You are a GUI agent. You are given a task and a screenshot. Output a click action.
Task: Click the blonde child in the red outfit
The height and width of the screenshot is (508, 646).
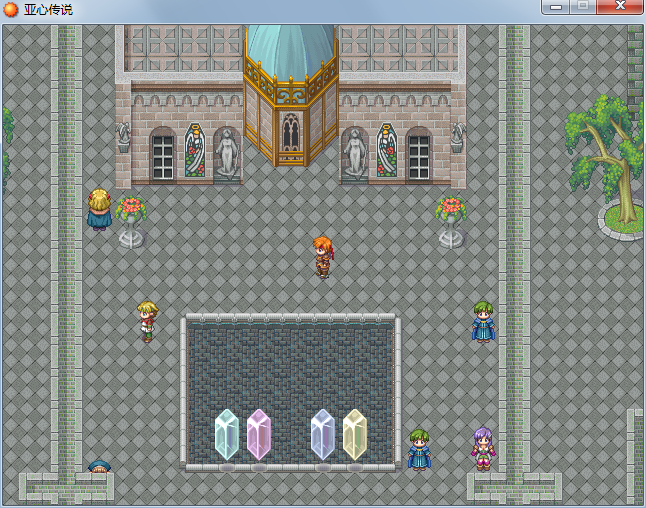[x=147, y=321]
